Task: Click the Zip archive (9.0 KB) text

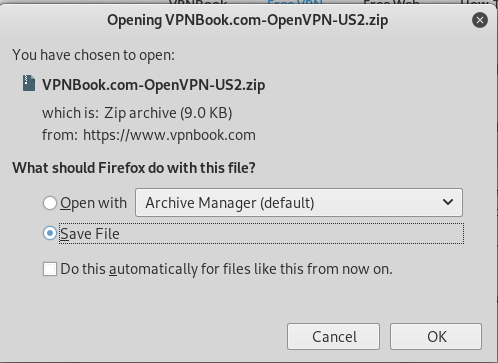Action: (168, 113)
